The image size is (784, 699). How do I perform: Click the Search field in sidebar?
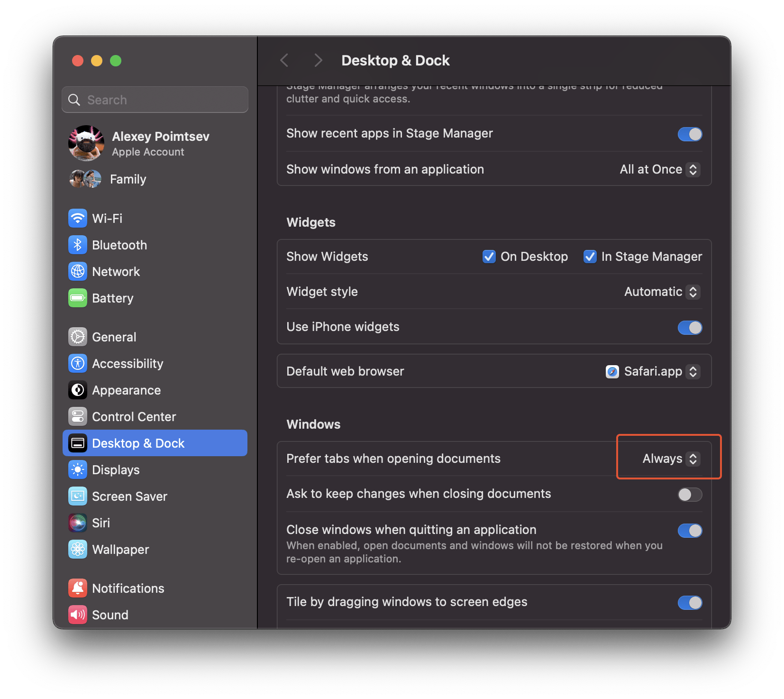[x=155, y=100]
